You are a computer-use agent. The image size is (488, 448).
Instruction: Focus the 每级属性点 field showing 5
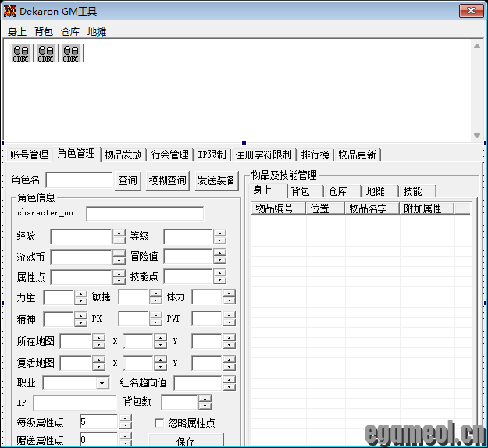click(98, 422)
